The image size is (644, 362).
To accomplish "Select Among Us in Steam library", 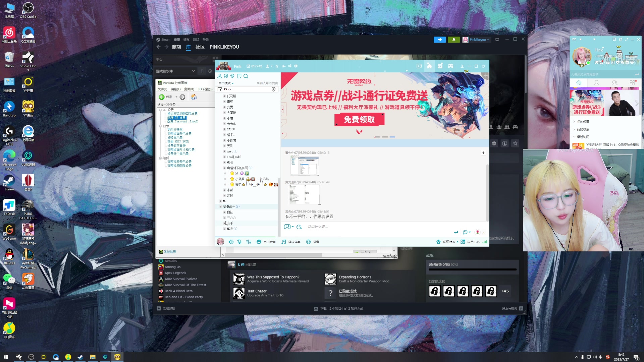I will click(172, 267).
